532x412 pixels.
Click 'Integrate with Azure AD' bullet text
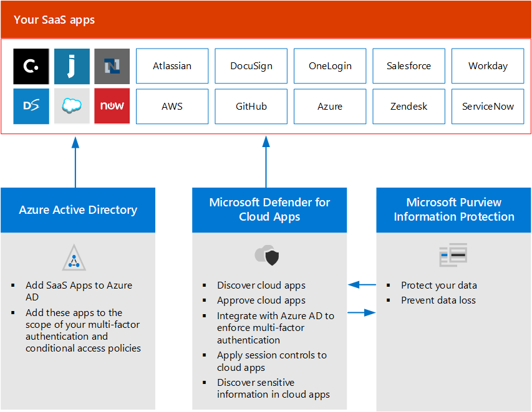coord(276,328)
